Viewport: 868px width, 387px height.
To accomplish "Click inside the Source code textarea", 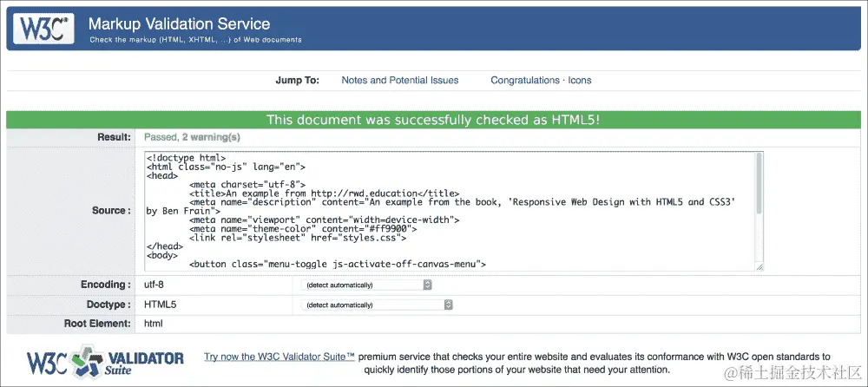I will [449, 211].
